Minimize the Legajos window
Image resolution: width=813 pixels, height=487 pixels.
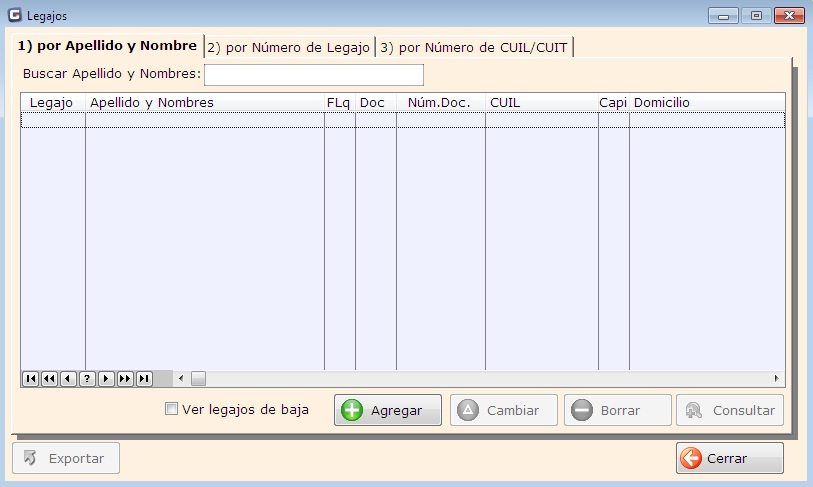pos(723,16)
